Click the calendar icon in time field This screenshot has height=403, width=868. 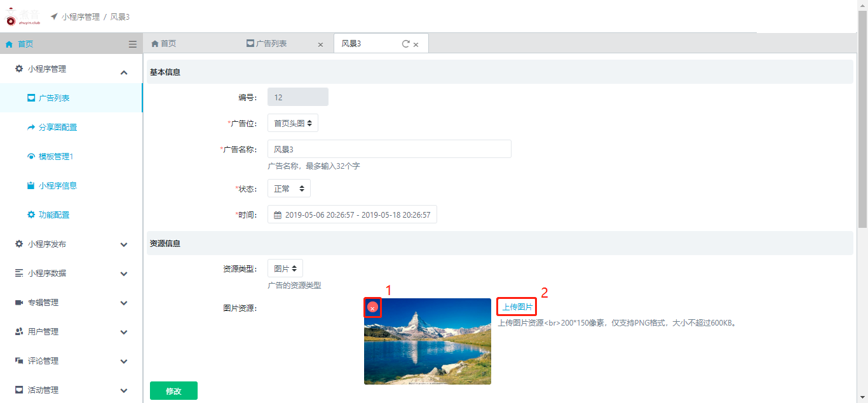point(278,215)
